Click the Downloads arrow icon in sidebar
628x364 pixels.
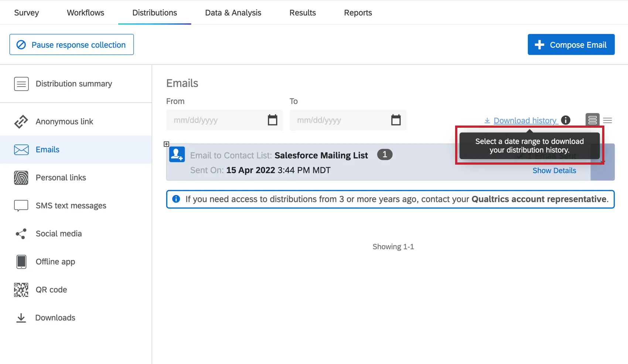click(x=21, y=317)
